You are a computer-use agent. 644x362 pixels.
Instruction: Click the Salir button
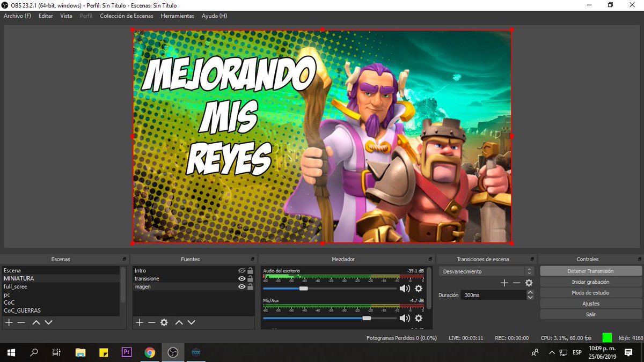tap(590, 314)
